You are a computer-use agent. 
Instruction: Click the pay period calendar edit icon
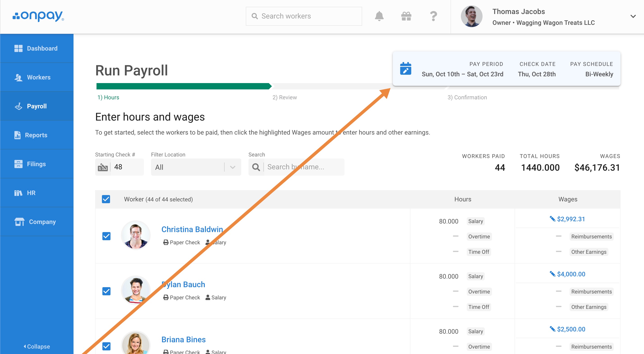(x=405, y=69)
